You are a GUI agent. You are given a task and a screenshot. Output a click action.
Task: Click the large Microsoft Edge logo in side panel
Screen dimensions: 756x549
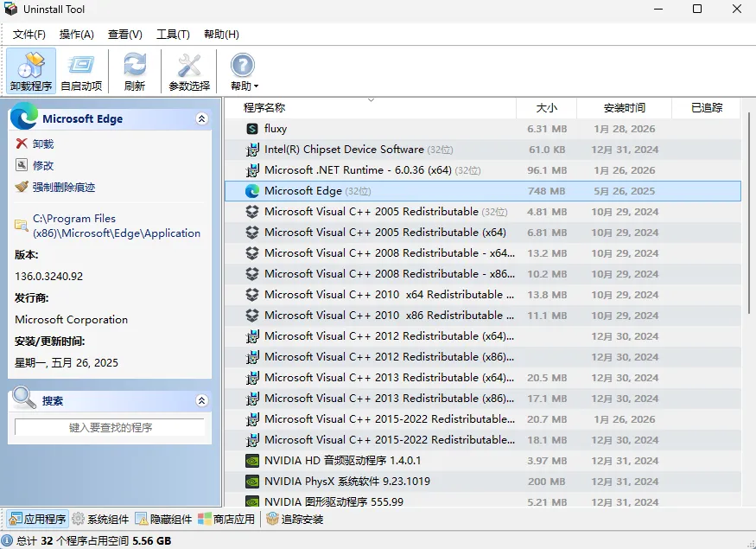(24, 116)
